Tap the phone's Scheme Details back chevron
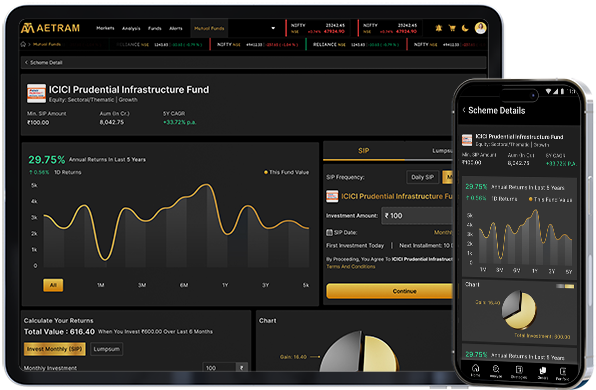The width and height of the screenshot is (596, 390). pos(464,110)
